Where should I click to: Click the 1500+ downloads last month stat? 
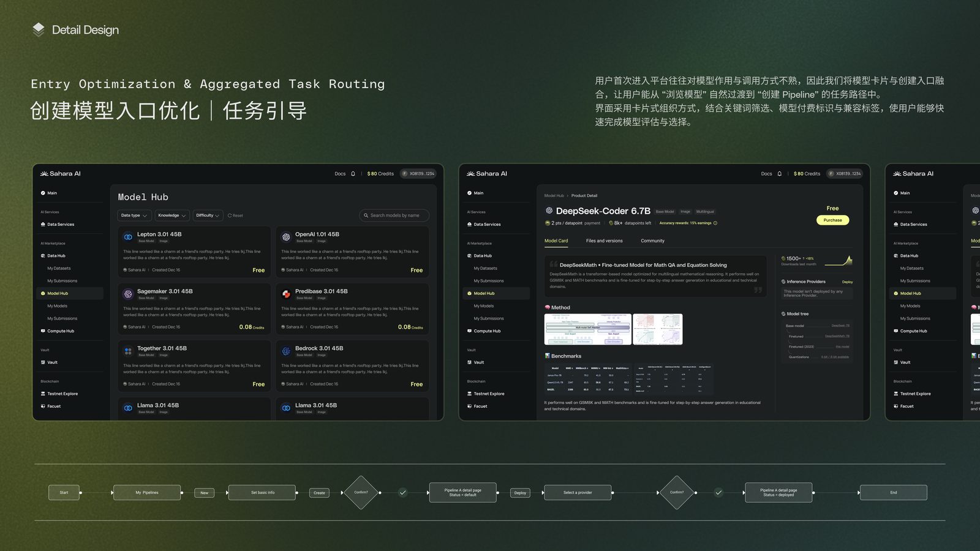(x=798, y=261)
